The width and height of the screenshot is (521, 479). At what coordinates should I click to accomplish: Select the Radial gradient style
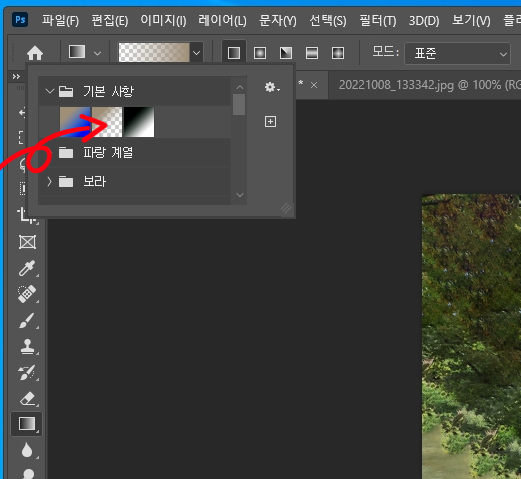point(260,53)
